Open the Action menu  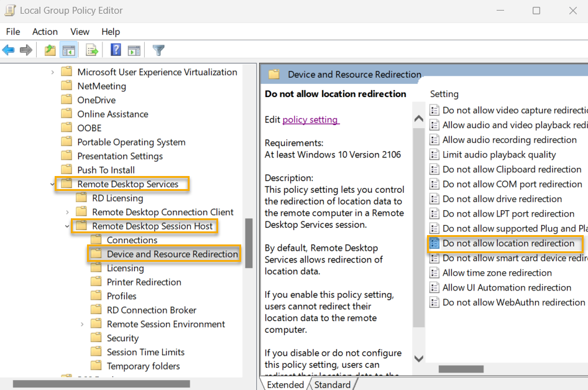45,31
